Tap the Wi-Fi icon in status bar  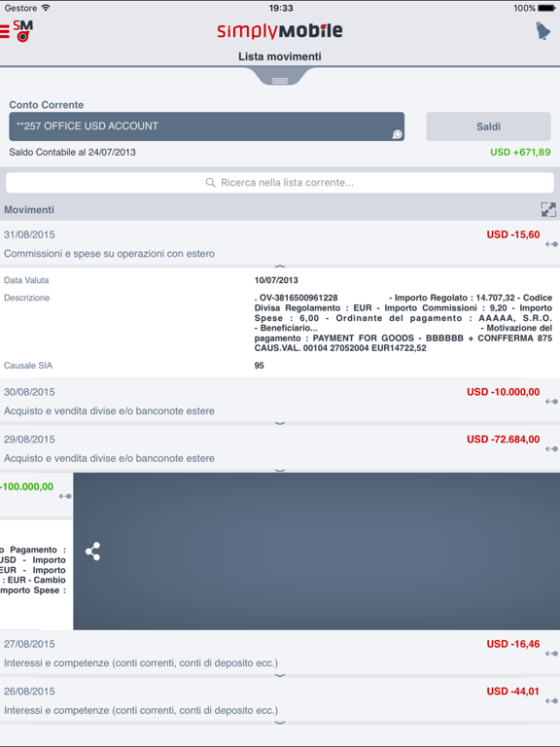point(46,8)
